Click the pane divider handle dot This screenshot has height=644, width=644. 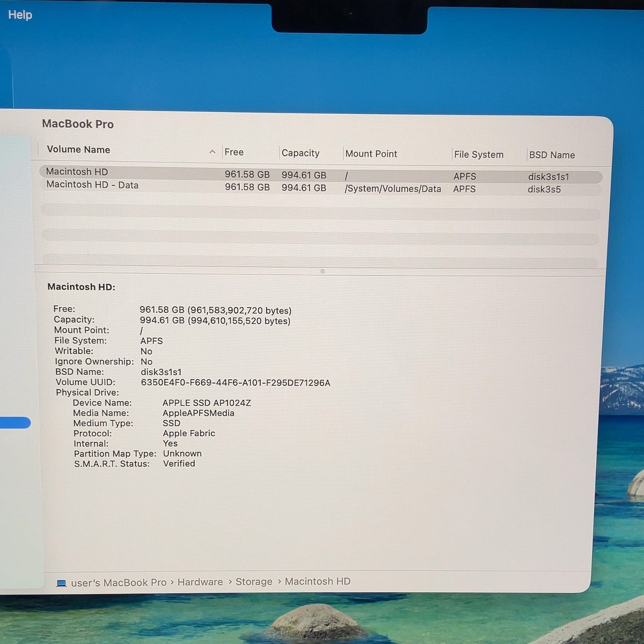(x=323, y=271)
